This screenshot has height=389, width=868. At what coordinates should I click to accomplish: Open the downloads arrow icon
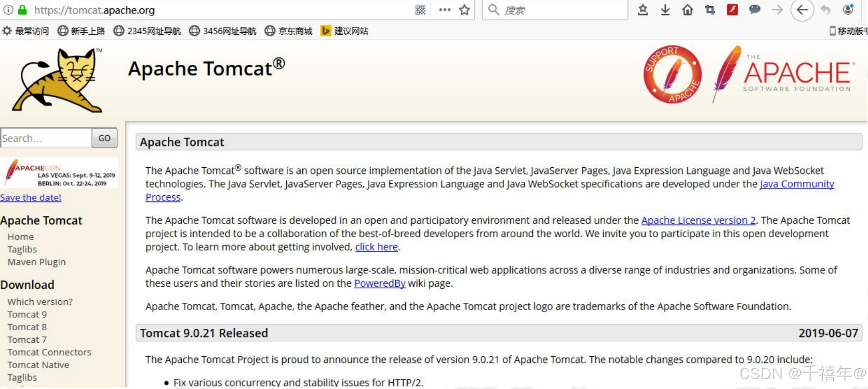tap(665, 10)
